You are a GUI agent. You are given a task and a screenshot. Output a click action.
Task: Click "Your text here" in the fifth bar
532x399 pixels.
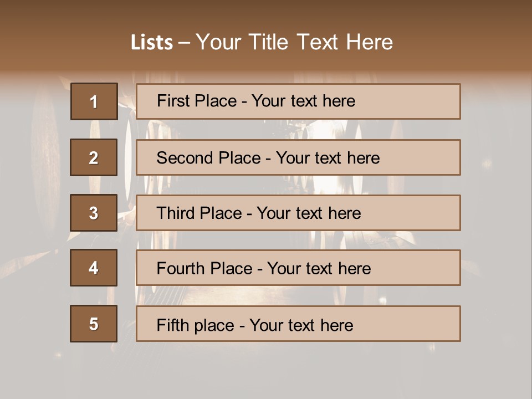(x=301, y=325)
